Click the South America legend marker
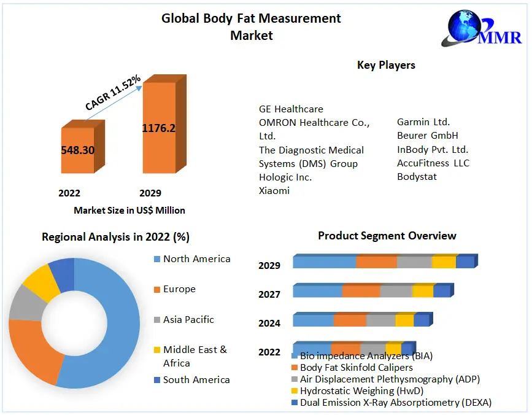This screenshot has height=415, width=532. coord(156,380)
